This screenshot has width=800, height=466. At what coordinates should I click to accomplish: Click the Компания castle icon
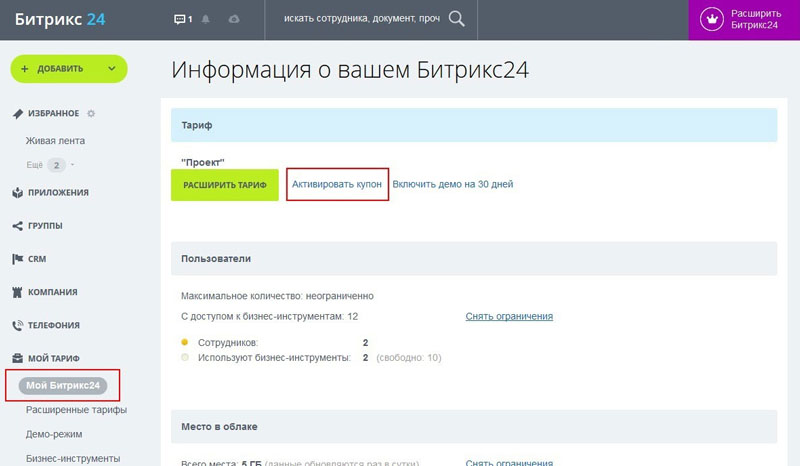[x=18, y=292]
